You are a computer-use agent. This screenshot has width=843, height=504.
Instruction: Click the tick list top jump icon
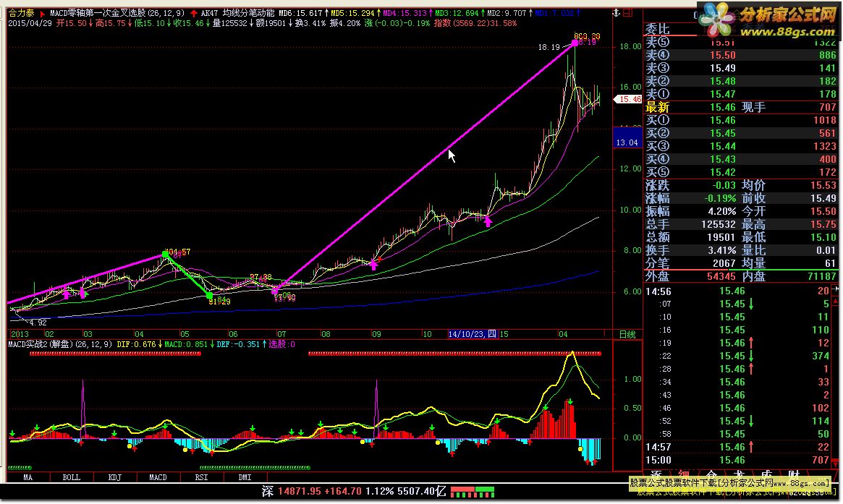(x=836, y=290)
